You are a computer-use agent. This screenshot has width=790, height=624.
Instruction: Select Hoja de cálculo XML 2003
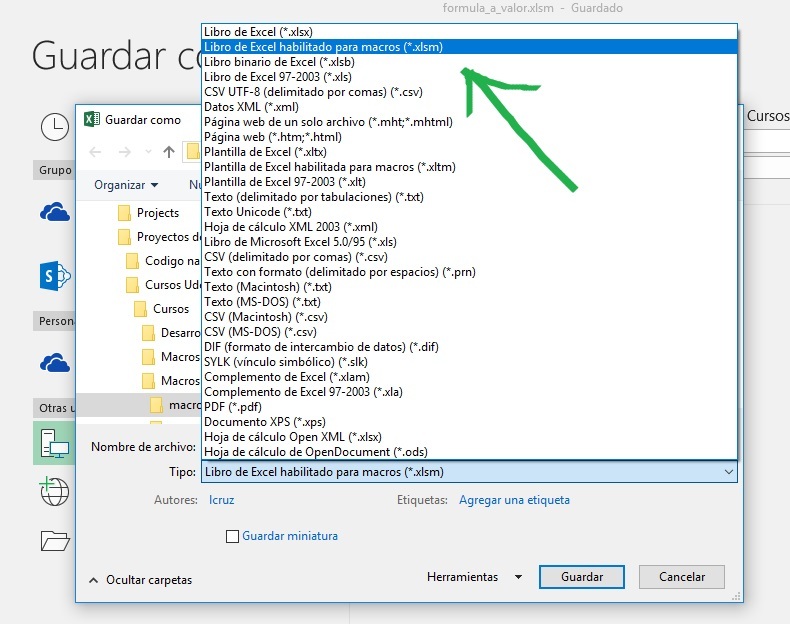pyautogui.click(x=469, y=227)
